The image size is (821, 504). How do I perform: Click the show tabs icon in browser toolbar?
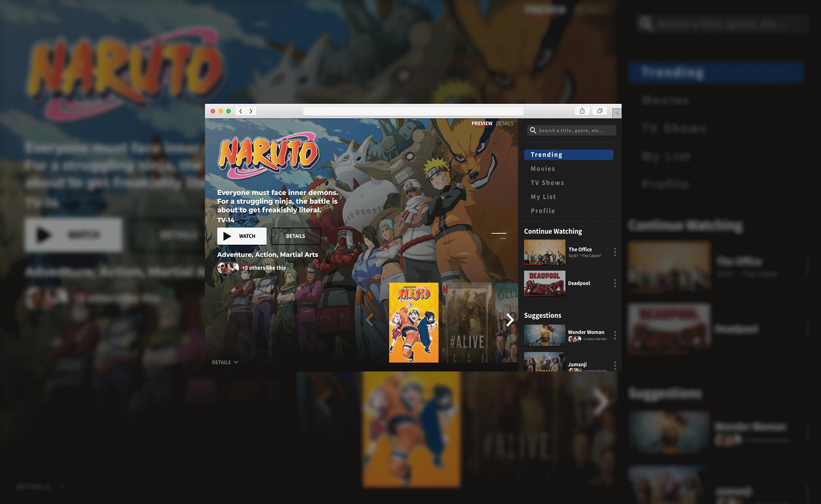click(600, 111)
